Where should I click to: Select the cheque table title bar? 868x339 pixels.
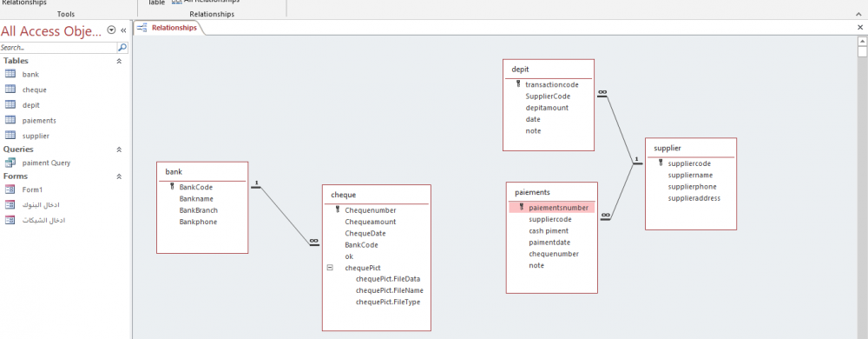[377, 195]
